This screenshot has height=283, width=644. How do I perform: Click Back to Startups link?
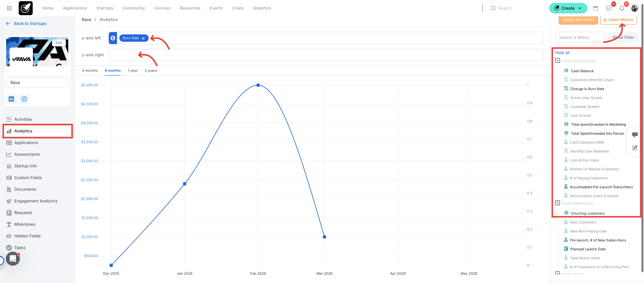click(x=26, y=24)
